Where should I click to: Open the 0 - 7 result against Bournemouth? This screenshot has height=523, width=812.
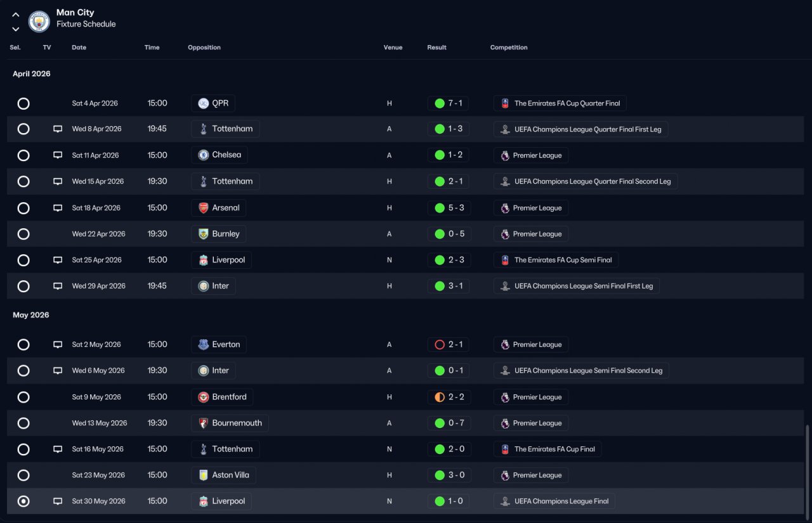(x=448, y=423)
